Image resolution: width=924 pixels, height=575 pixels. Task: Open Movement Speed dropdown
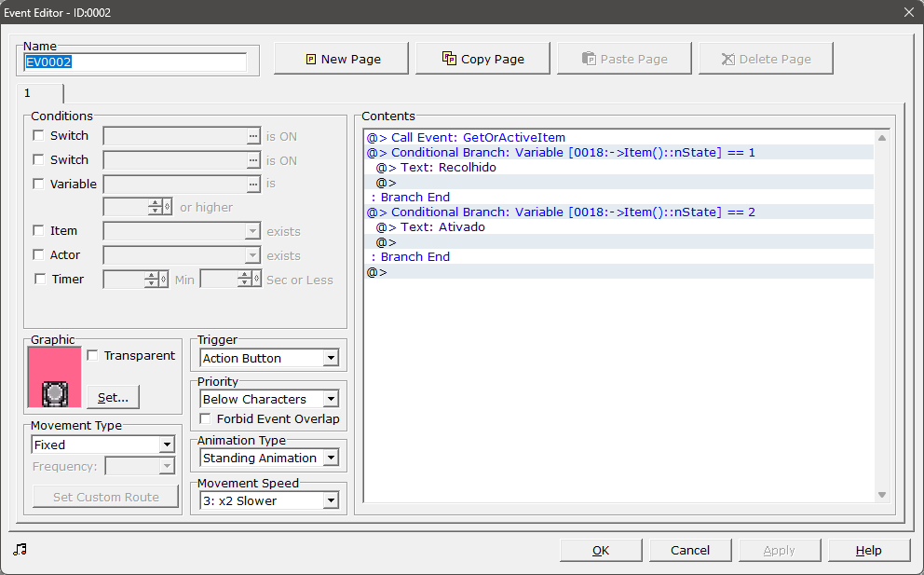point(269,500)
